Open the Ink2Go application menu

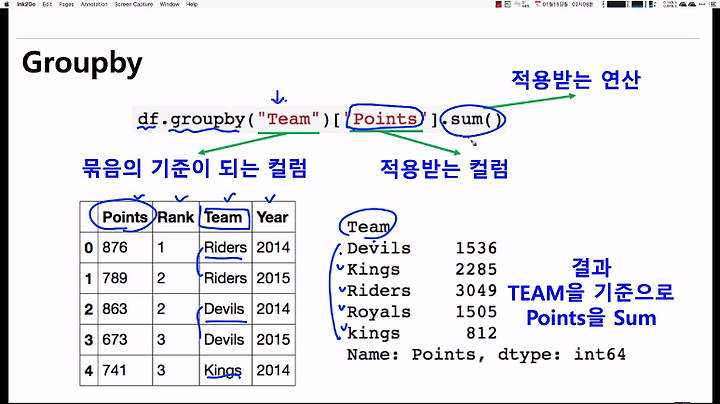[26, 4]
